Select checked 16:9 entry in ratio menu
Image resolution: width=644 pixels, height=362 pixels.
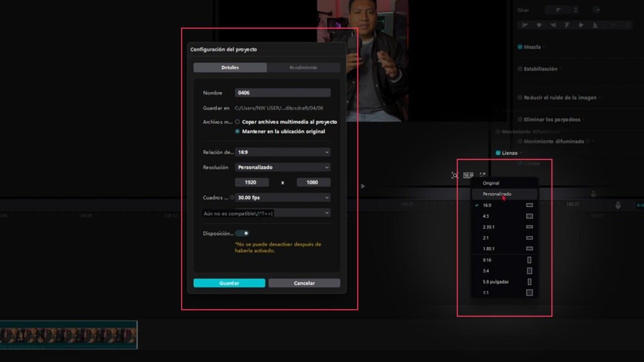(504, 205)
